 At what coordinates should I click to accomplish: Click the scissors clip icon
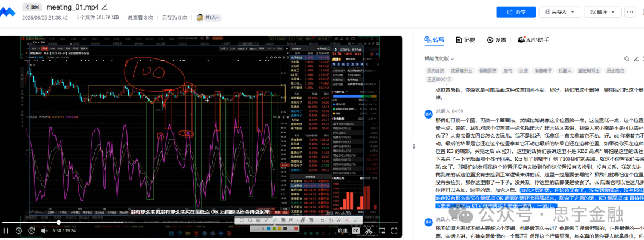(x=370, y=230)
